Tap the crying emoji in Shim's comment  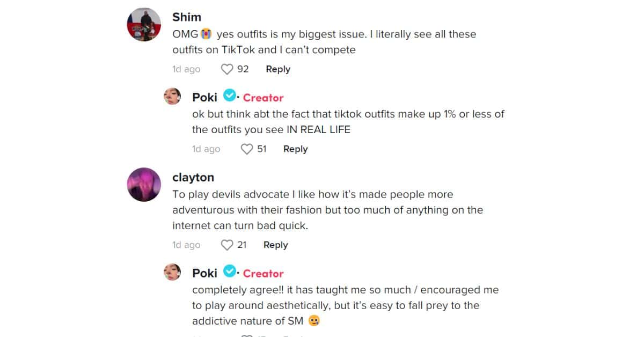(x=206, y=33)
